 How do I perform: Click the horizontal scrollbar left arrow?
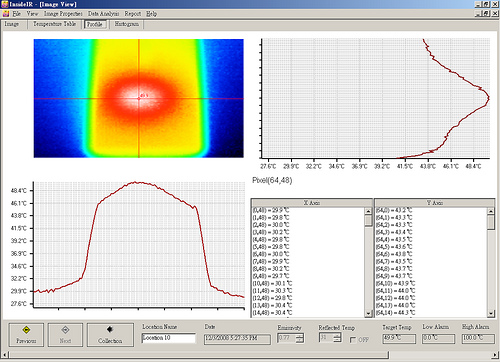tap(5, 355)
